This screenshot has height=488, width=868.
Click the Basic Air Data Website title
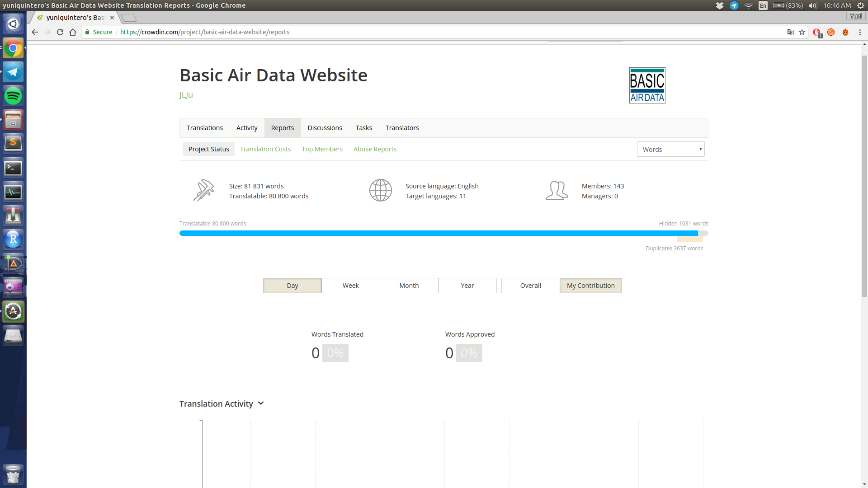274,75
